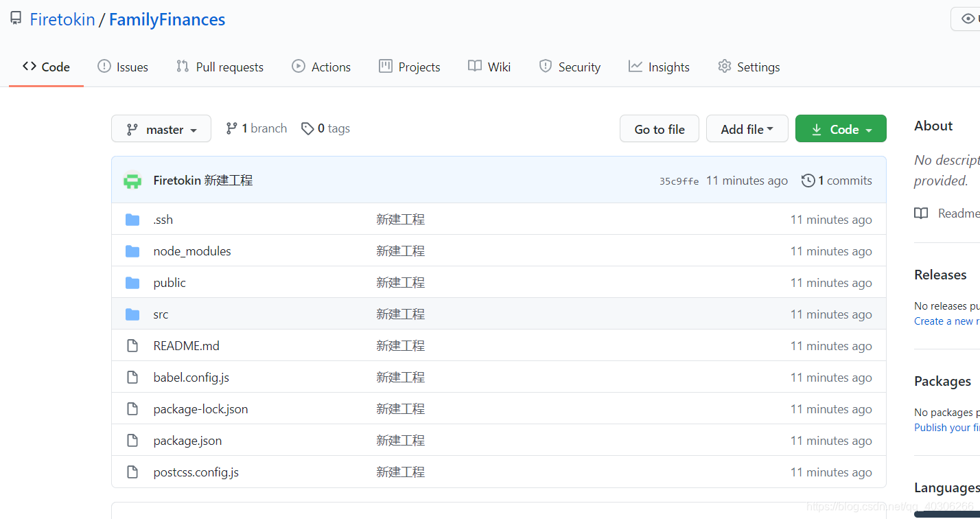This screenshot has width=980, height=519.
Task: Click the folder icon next to node_modules
Action: (132, 251)
